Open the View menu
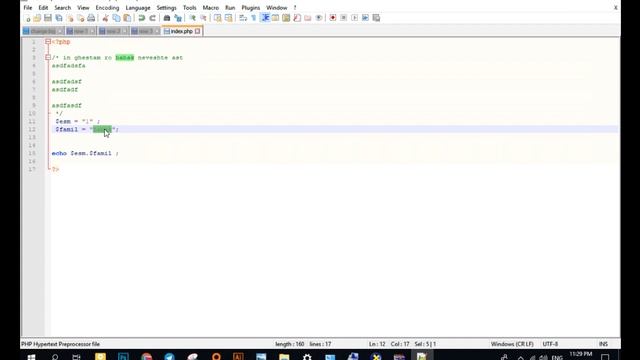Screen dimensions: 640x360 (83, 8)
